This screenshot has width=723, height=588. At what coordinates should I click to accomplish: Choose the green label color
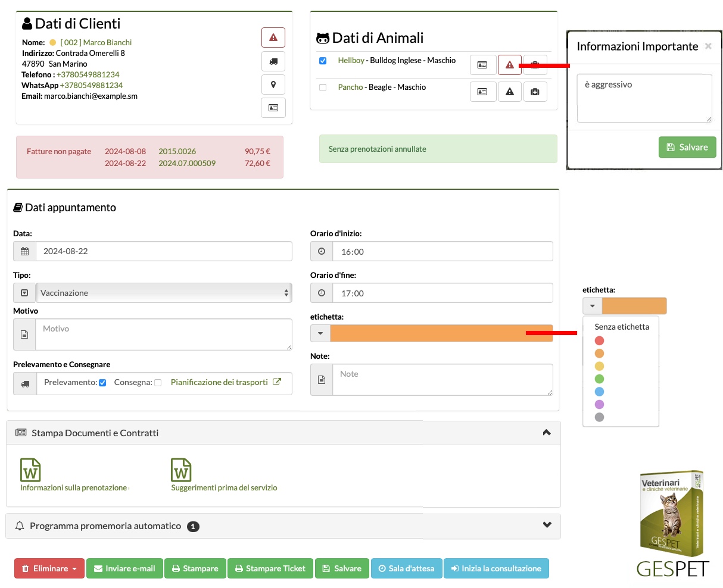(599, 379)
